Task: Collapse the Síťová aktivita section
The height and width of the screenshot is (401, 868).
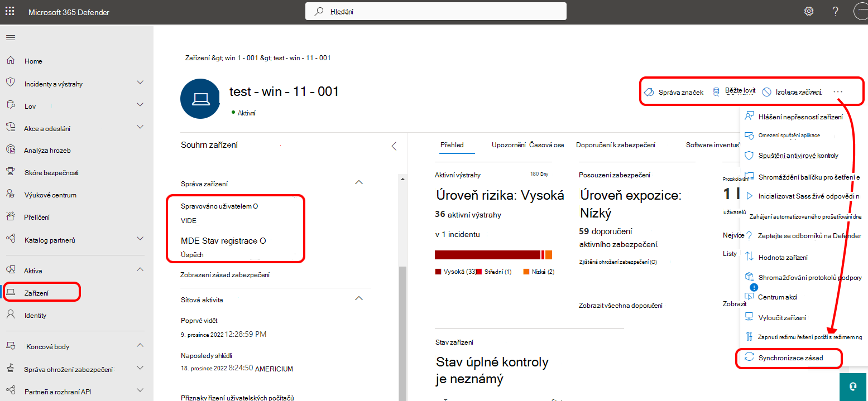Action: (x=359, y=298)
